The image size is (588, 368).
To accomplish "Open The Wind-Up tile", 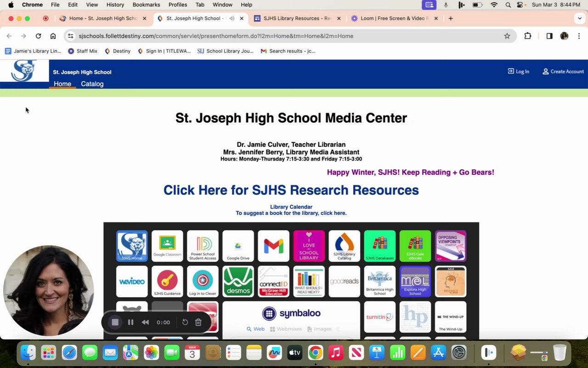I will tap(450, 317).
